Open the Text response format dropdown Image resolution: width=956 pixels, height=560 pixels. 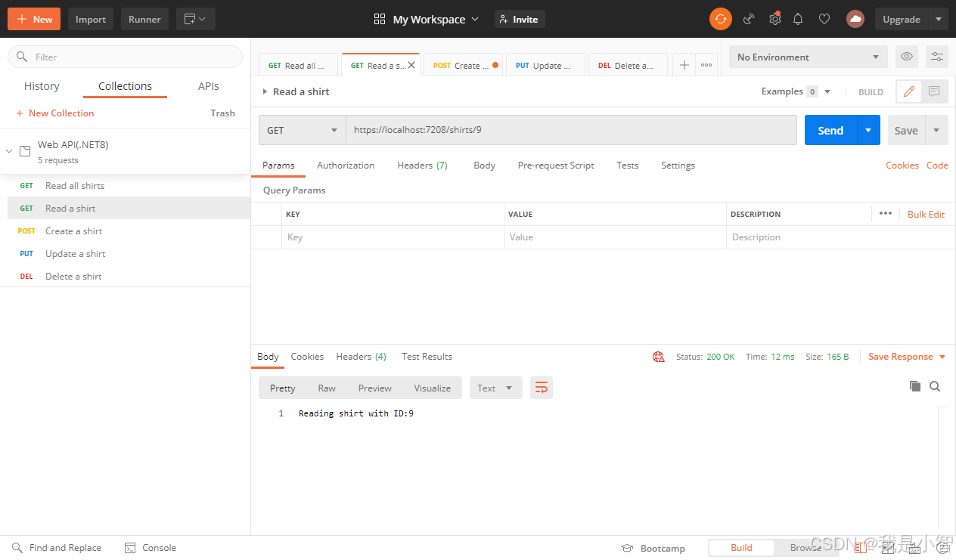[x=495, y=388]
